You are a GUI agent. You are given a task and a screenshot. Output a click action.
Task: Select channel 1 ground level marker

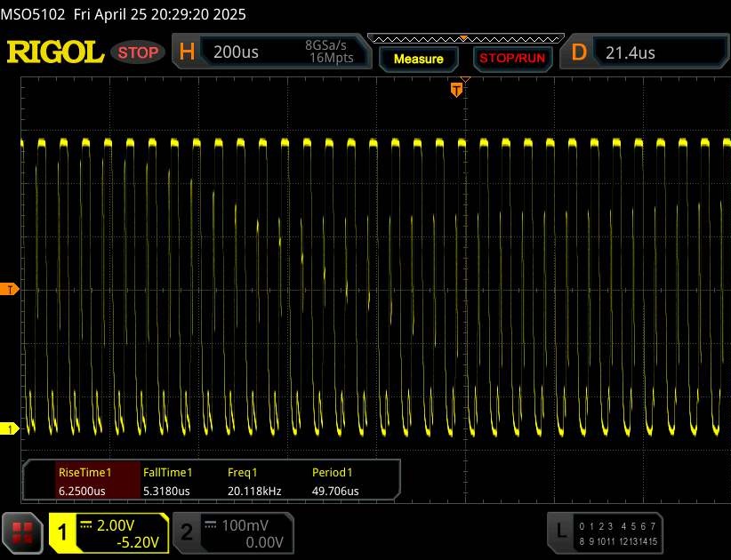coord(9,428)
